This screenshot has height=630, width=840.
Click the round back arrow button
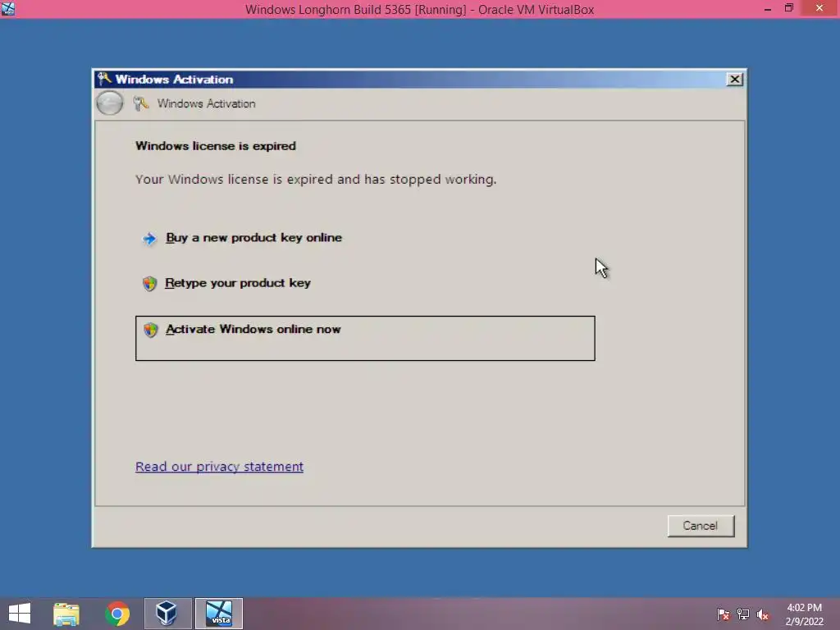110,103
